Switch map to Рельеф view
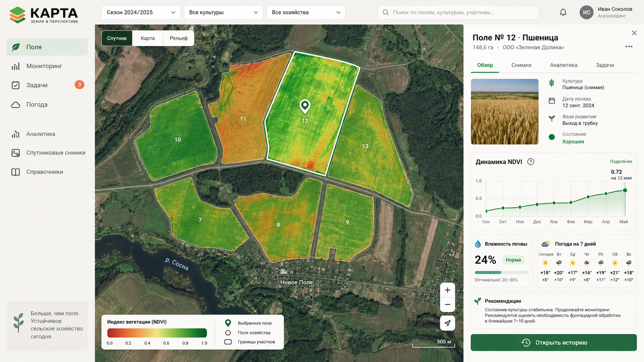This screenshot has width=644, height=362. tap(179, 38)
